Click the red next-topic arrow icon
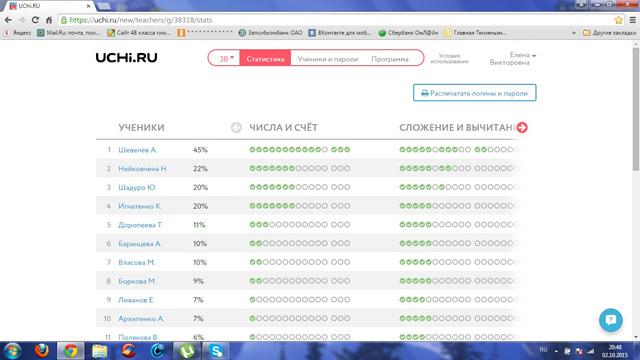The image size is (640, 360). coord(522,127)
